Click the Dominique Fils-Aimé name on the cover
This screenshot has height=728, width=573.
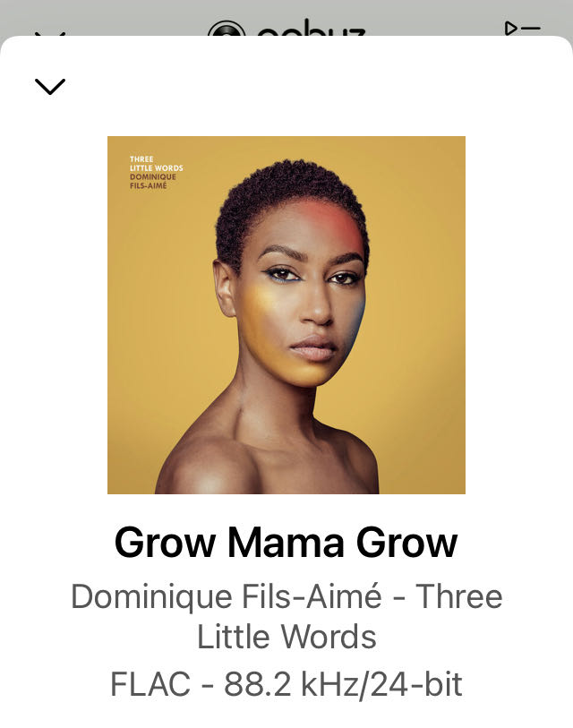(x=153, y=181)
